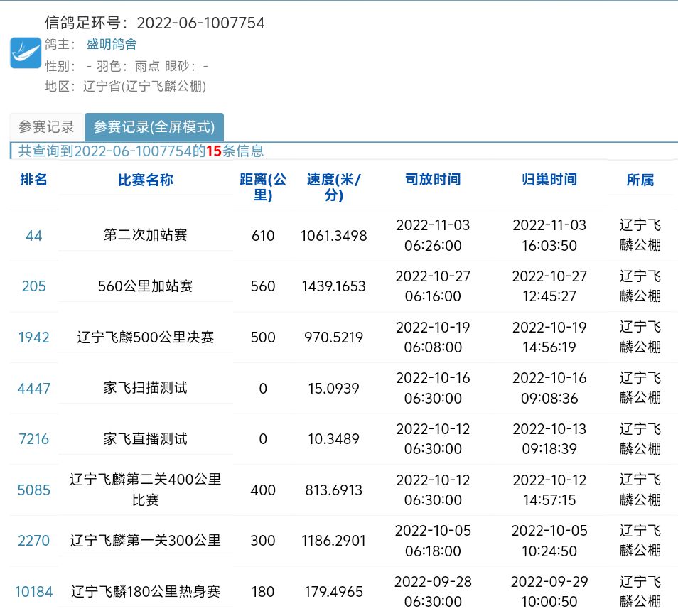The height and width of the screenshot is (616, 678).
Task: Select race name 辽宁飞麟500公里决赛
Action: [x=145, y=337]
